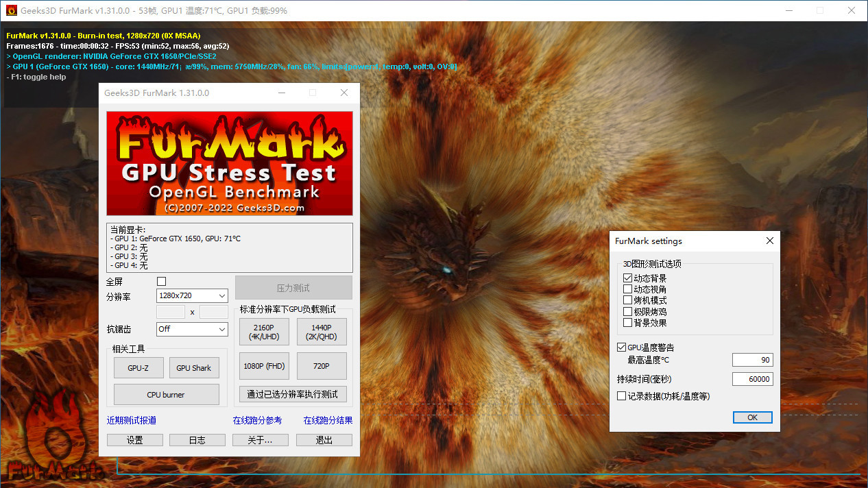Click the 'FurMark v1.31.0.0 - Burn-in test' header line
Screen dimensions: 868x488
point(104,36)
